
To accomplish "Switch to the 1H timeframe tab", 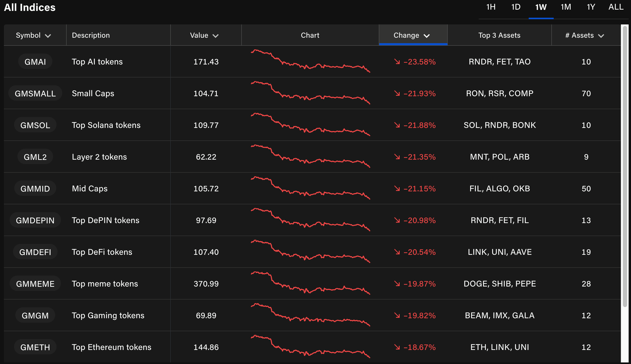I will [x=491, y=7].
